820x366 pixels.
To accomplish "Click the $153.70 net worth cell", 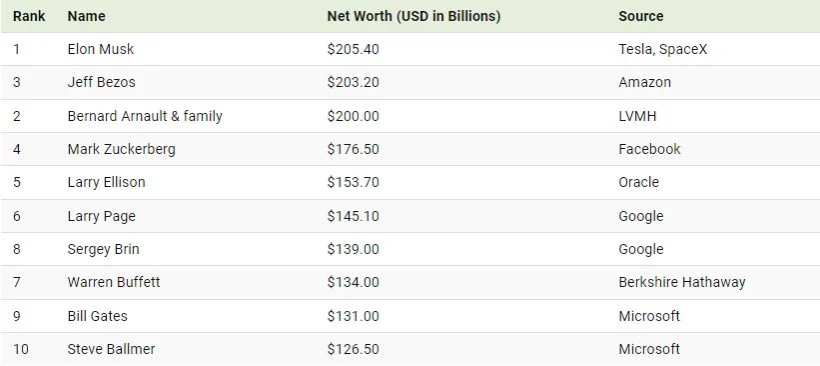I will coord(353,182).
